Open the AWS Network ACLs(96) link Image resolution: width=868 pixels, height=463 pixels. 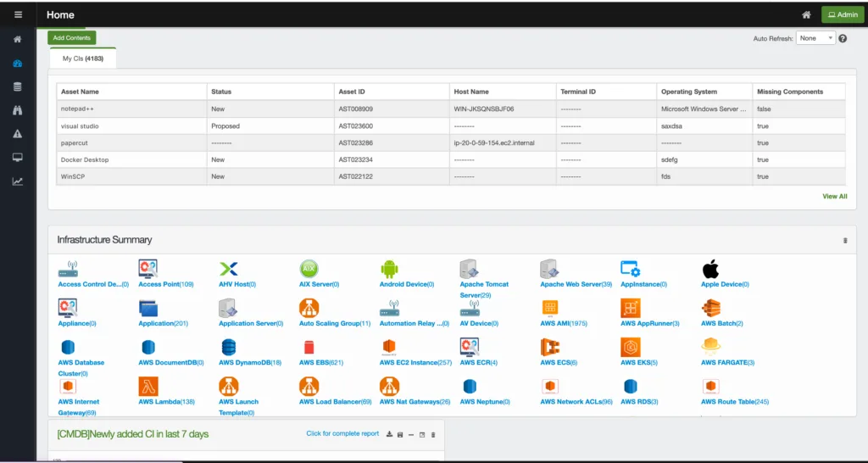[x=576, y=402]
